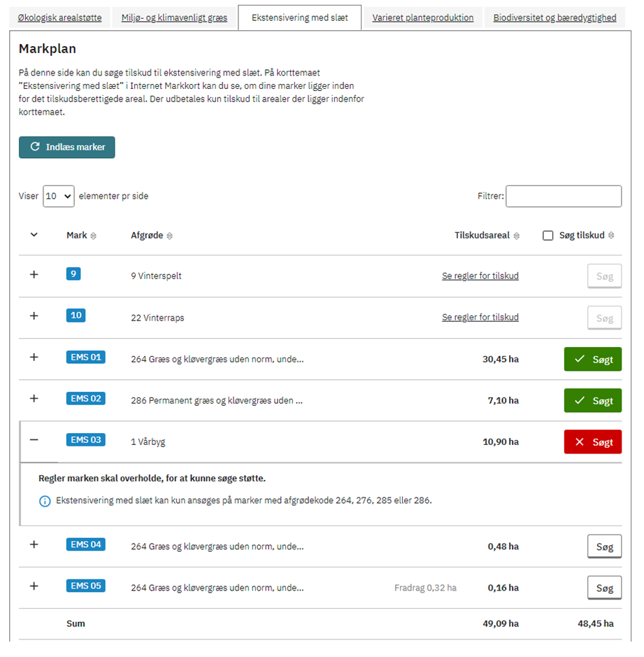644x657 pixels.
Task: Click sort icon next to Tilskudsareal column
Action: 517,236
